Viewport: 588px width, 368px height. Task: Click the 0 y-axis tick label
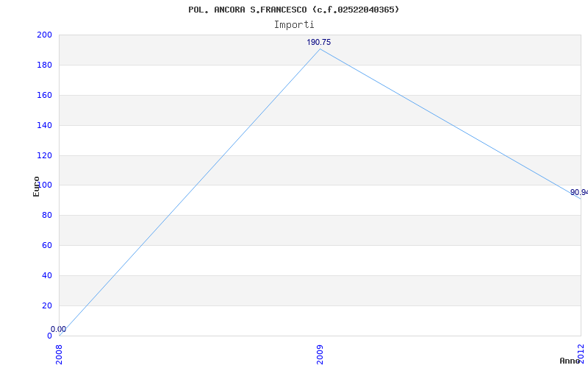point(49,336)
